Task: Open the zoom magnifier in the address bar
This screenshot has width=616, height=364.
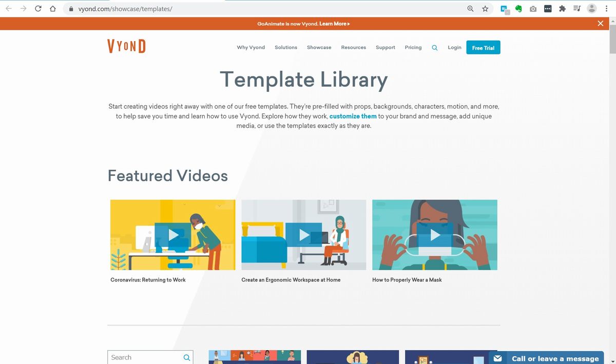Action: pos(470,9)
